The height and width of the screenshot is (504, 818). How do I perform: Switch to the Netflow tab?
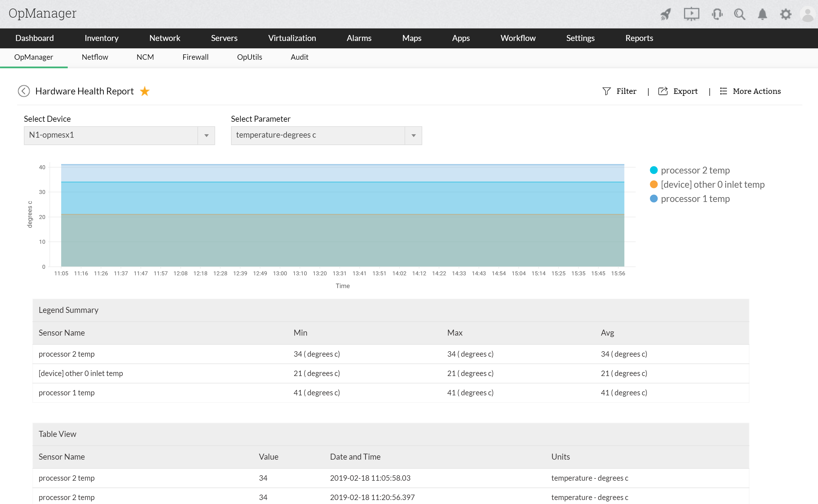point(95,57)
